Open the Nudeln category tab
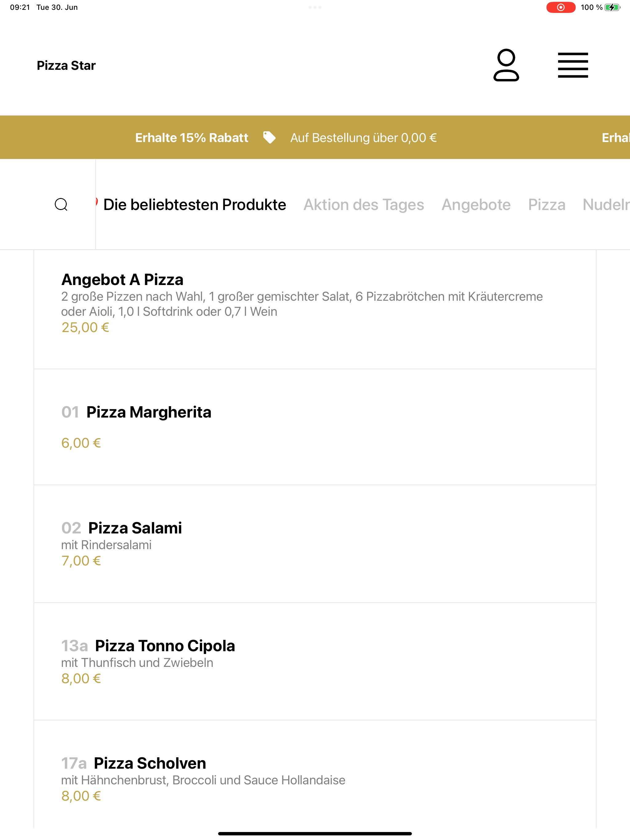The image size is (630, 840). tap(606, 205)
